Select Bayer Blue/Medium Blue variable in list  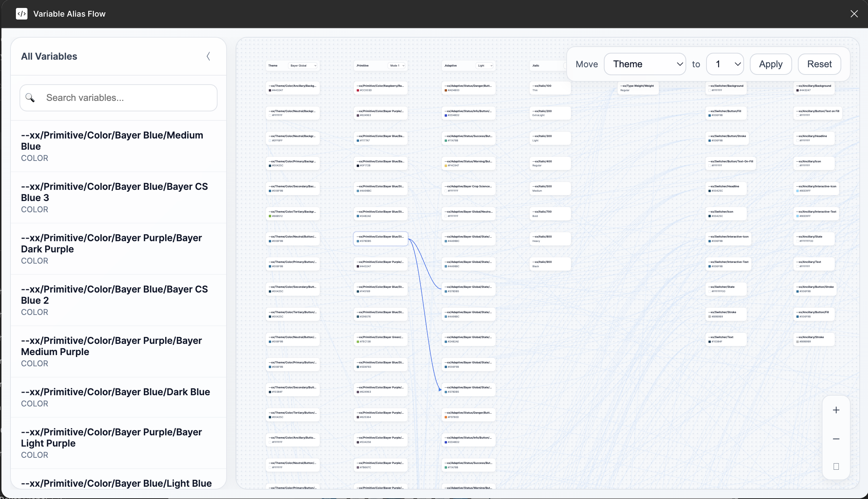click(119, 146)
